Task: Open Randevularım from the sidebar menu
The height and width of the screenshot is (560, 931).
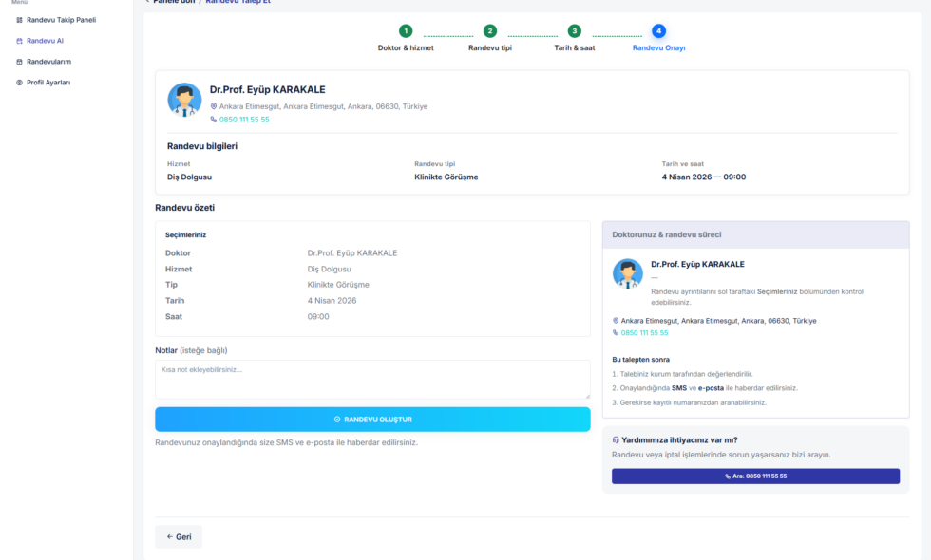Action: tap(48, 62)
